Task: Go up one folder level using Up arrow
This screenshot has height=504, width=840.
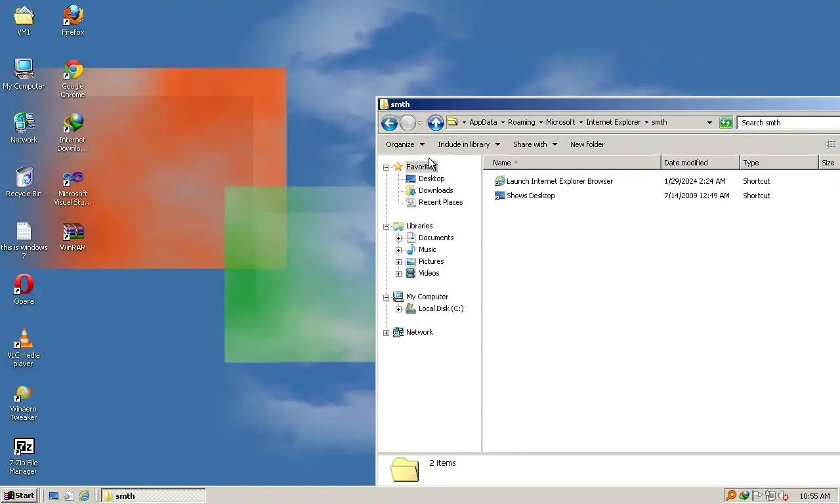Action: point(436,123)
